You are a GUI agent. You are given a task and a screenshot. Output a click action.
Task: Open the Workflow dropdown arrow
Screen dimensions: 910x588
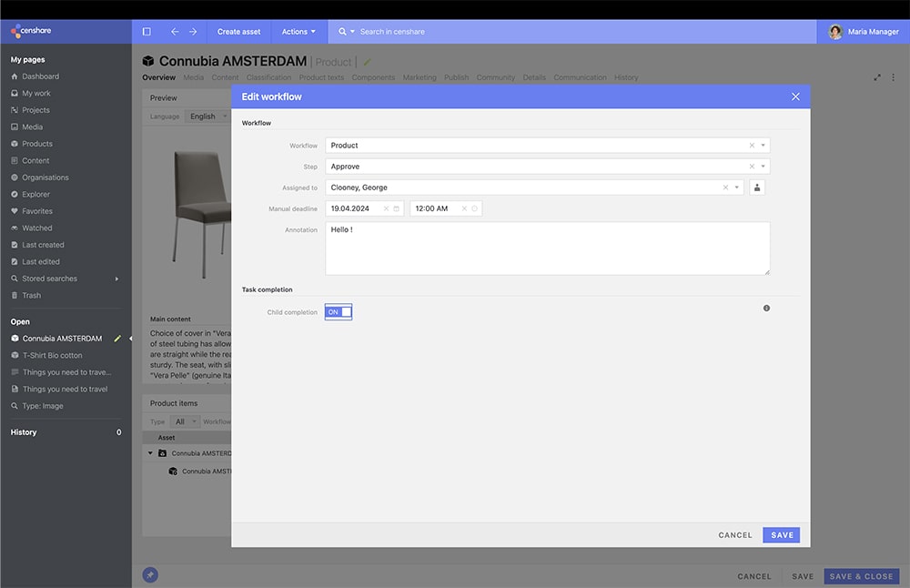tap(763, 145)
